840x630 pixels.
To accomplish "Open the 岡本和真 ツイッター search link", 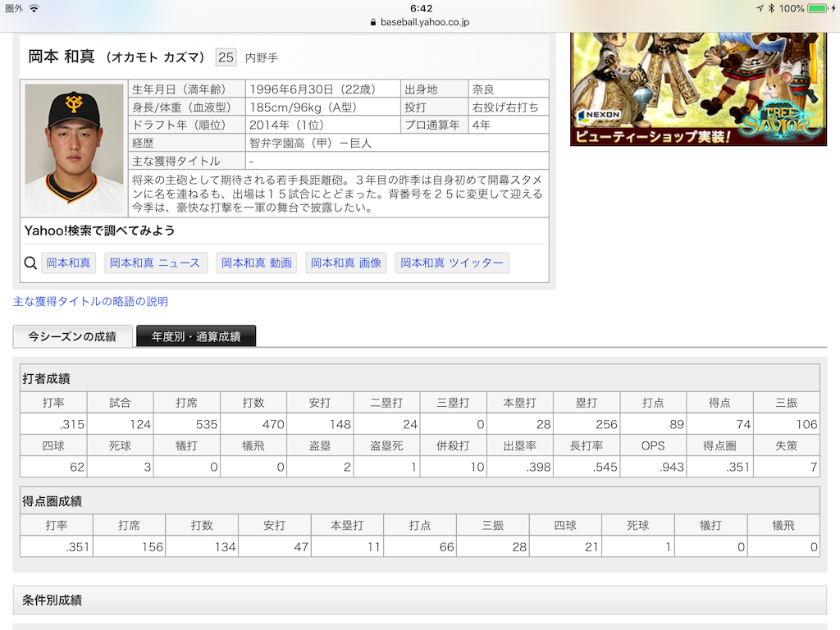I will (452, 263).
